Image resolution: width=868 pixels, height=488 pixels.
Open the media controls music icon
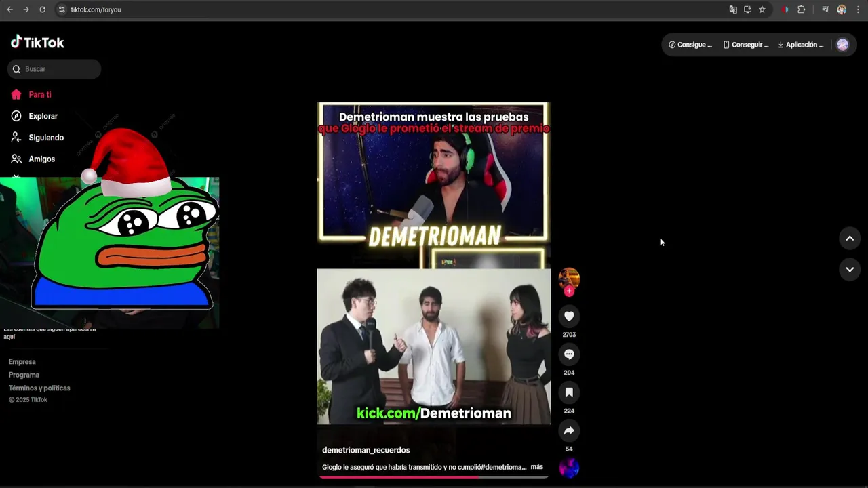(825, 9)
